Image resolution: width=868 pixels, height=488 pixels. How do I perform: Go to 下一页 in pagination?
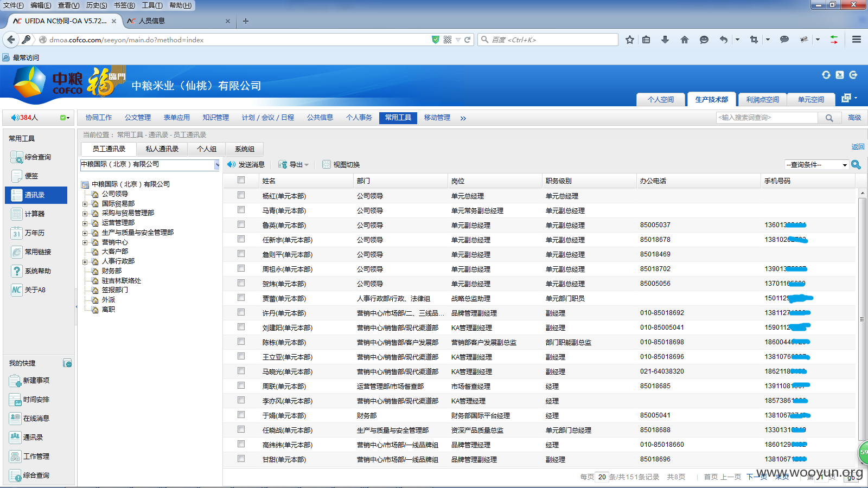coord(757,477)
